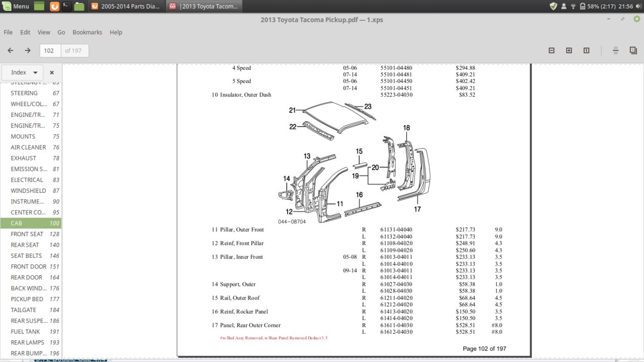Open EMISSION S... index entry
Viewport: 644px width, 362px height.
tap(31, 169)
